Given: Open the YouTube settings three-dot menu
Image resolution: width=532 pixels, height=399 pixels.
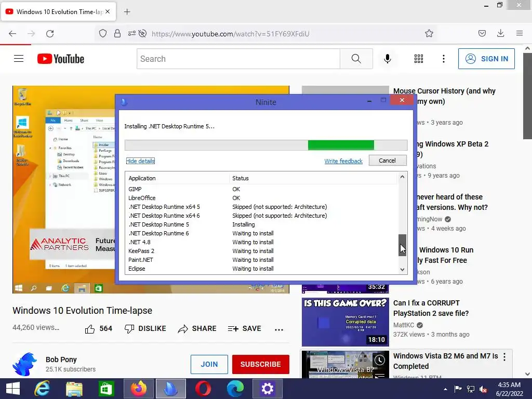Looking at the screenshot, I should (444, 59).
